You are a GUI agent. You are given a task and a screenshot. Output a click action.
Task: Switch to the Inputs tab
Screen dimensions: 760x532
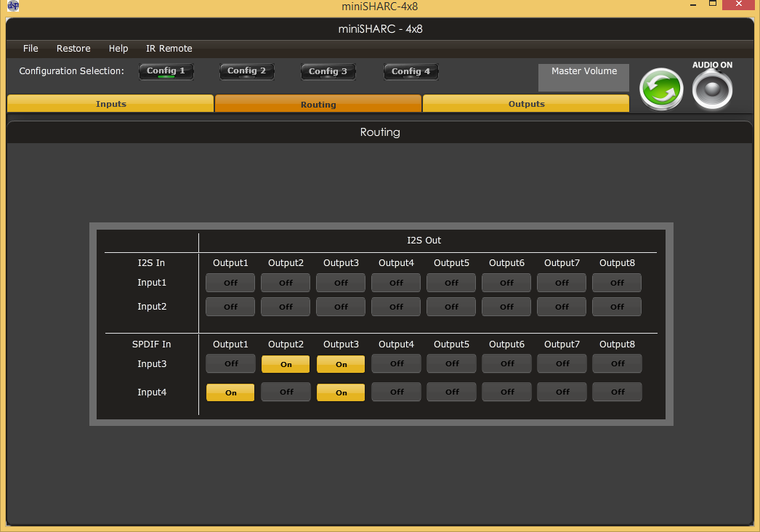click(x=110, y=104)
